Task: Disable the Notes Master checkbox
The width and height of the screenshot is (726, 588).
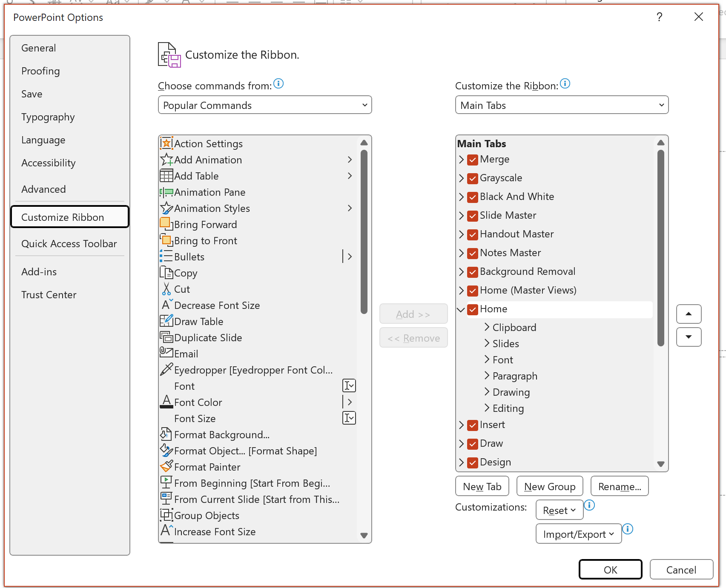Action: click(x=473, y=253)
